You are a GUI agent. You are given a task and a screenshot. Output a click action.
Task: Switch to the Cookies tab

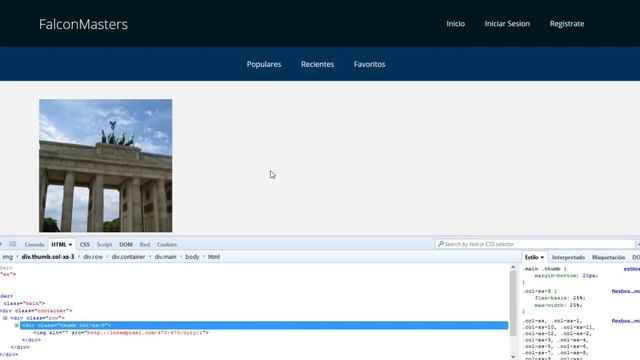(167, 244)
